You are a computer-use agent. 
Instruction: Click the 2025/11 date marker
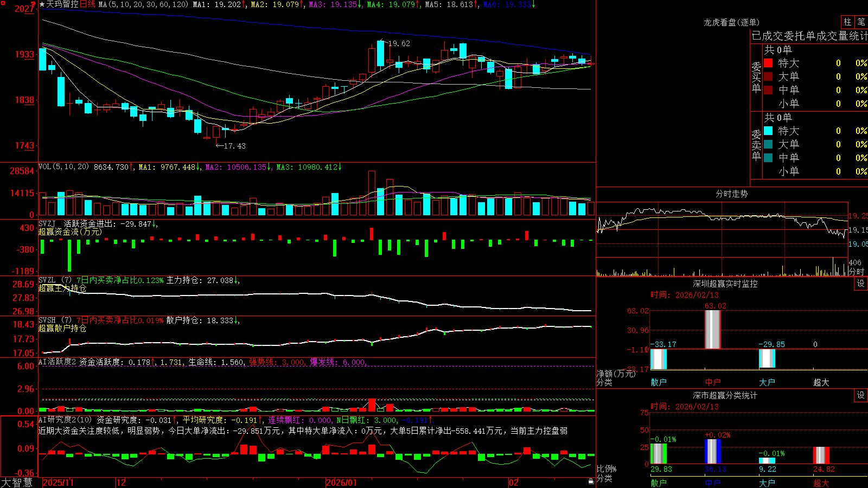tap(58, 483)
